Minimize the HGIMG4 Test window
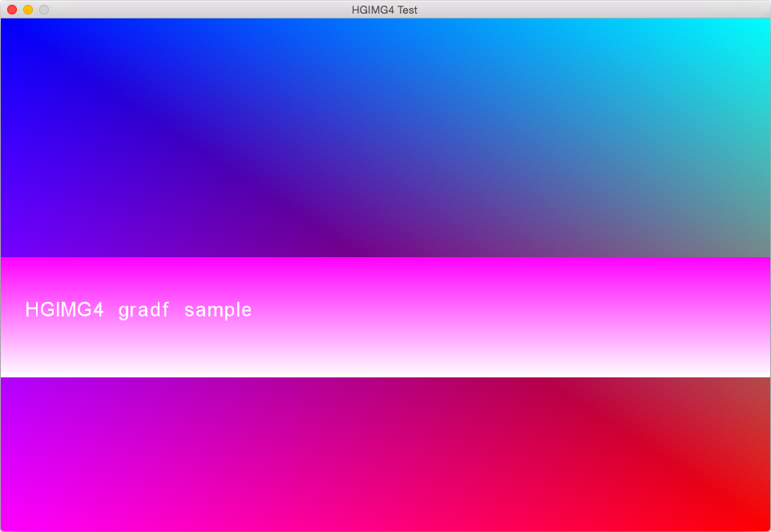The height and width of the screenshot is (532, 771). (x=28, y=10)
